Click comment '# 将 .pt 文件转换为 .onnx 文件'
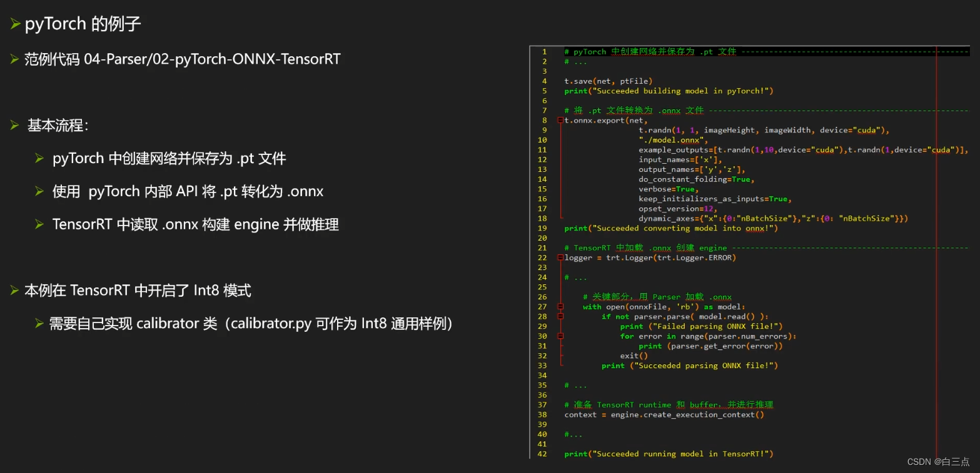Image resolution: width=980 pixels, height=473 pixels. click(x=634, y=110)
